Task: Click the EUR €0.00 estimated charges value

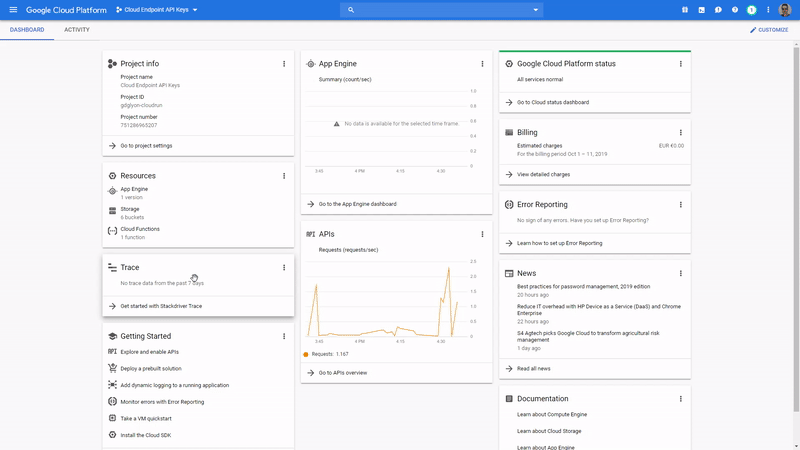Action: point(671,146)
